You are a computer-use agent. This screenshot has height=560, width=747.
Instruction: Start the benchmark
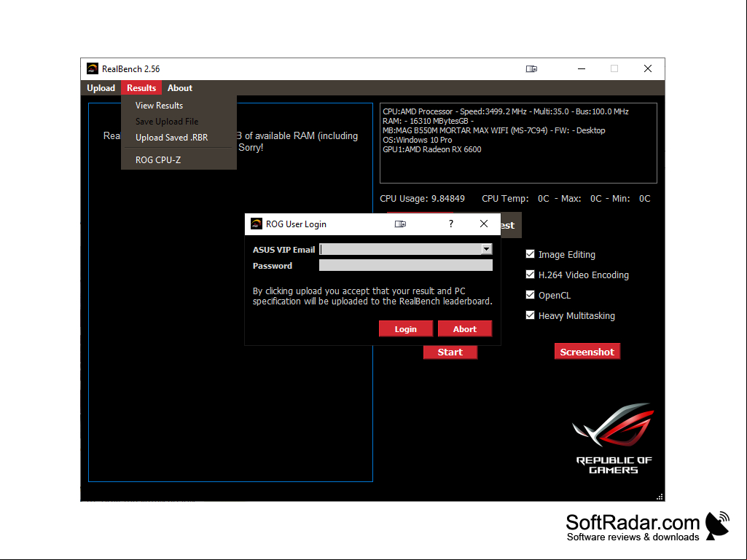(x=450, y=352)
